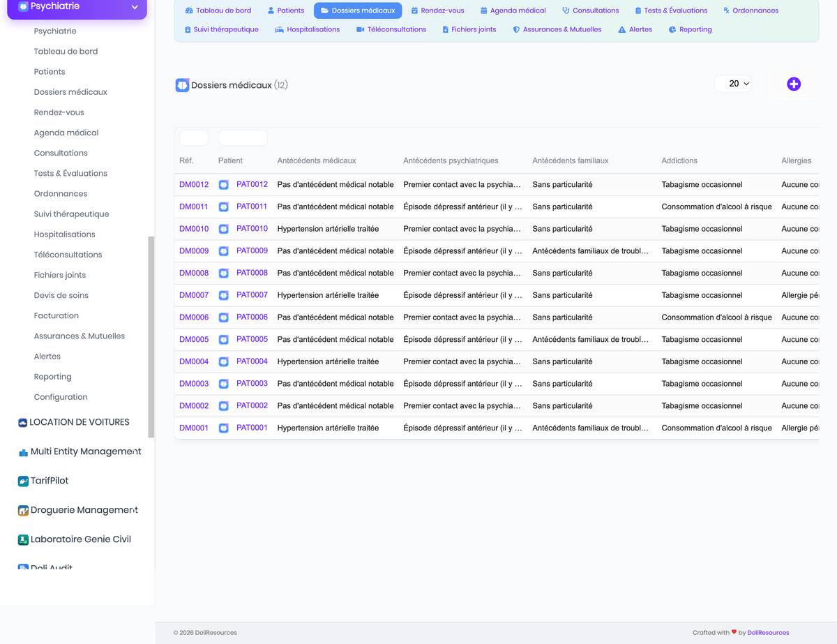Click Allergie cell in DM0007 row
837x644 pixels.
[x=800, y=295]
